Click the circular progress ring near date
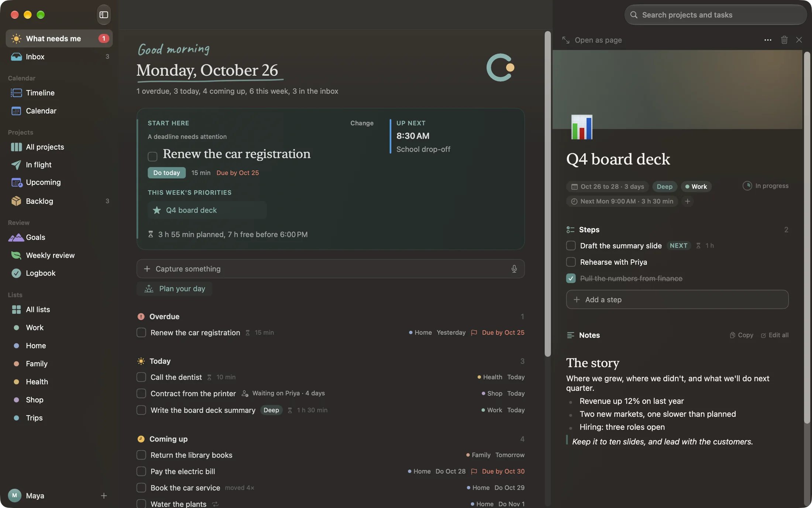Image resolution: width=812 pixels, height=508 pixels. (500, 68)
